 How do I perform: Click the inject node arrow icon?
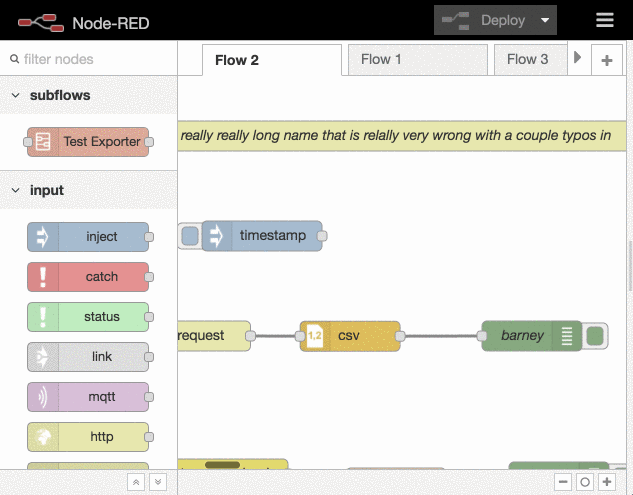point(43,237)
